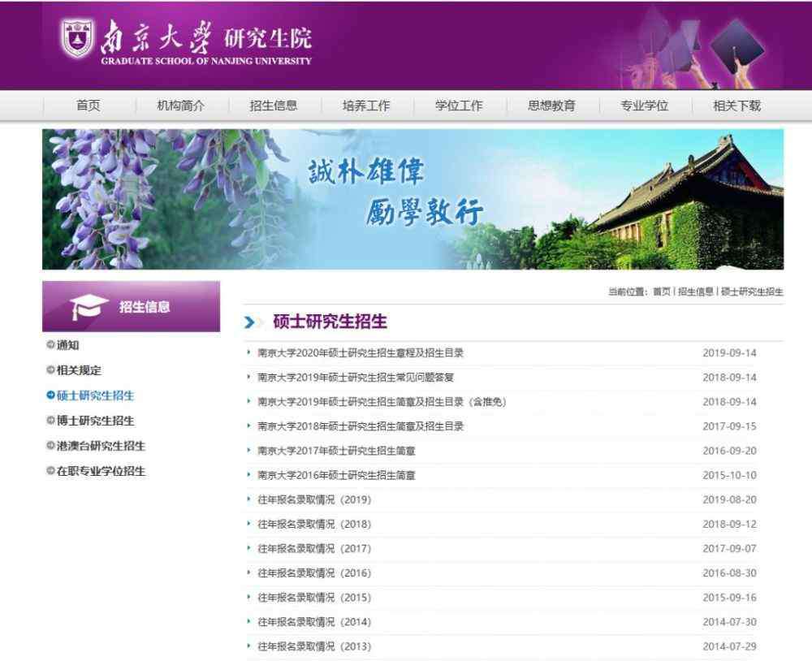The image size is (812, 661).
Task: Open 南京大学2018年硕士研究生招生简章及招生目录
Action: click(x=361, y=426)
